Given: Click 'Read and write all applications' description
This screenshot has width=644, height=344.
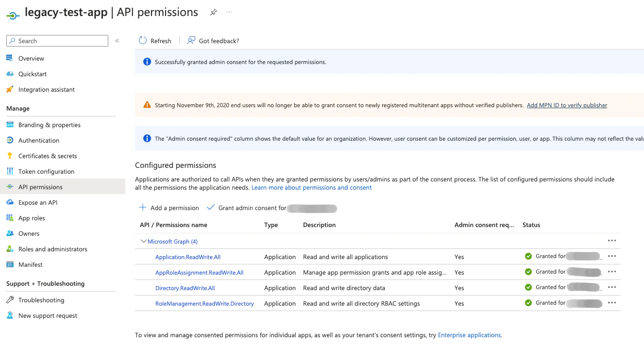Looking at the screenshot, I should 345,257.
